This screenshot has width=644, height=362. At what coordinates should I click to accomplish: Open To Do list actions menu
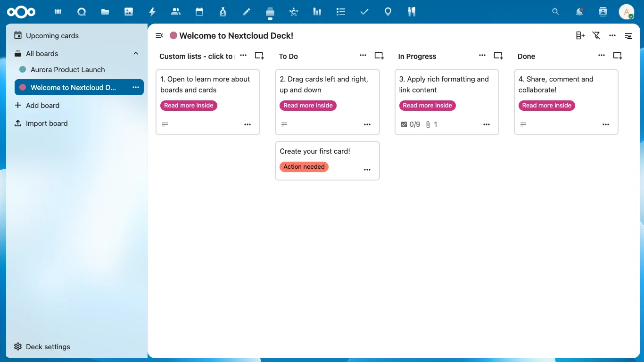[x=363, y=55]
